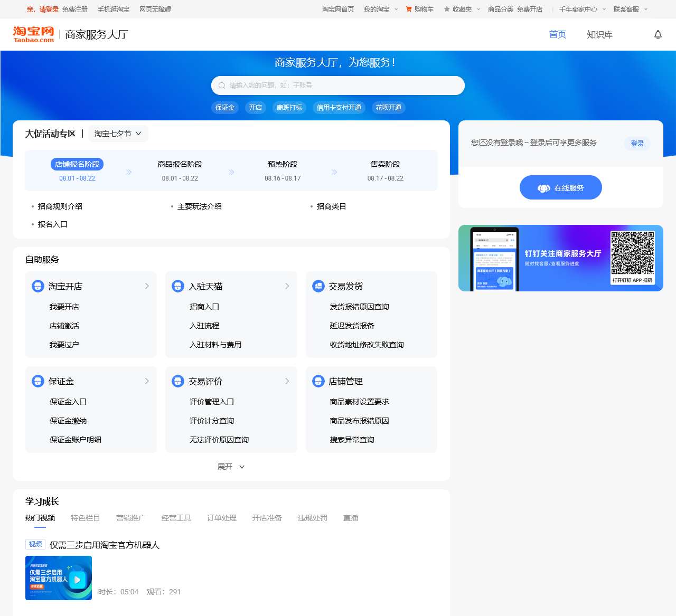Click the 信用卡支付开通 search tag
Screen dimensions: 676x616
point(339,107)
